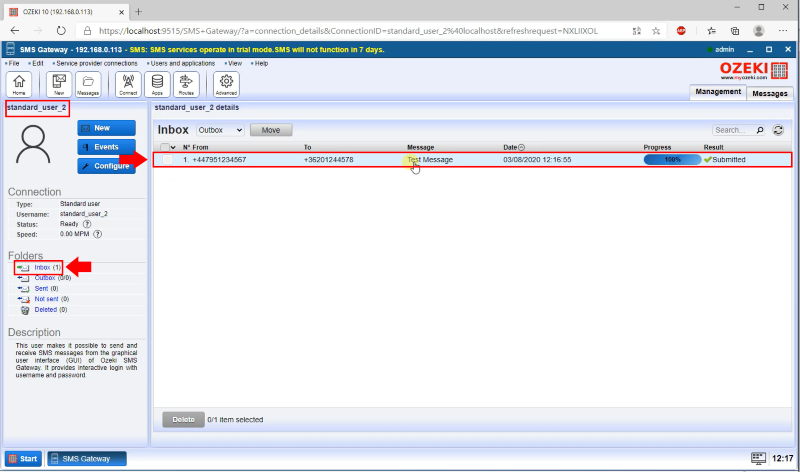Open the translate icon in the address bar
The image size is (800, 472).
tap(637, 31)
